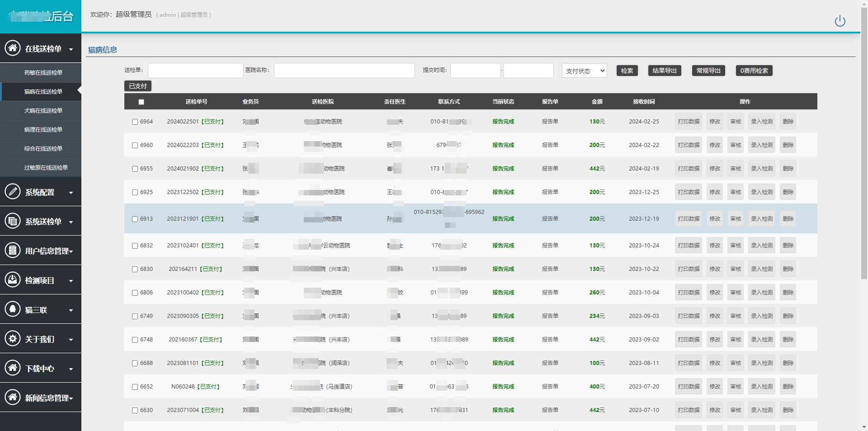868x431 pixels.
Task: Click the 常规导出 button
Action: [x=708, y=71]
